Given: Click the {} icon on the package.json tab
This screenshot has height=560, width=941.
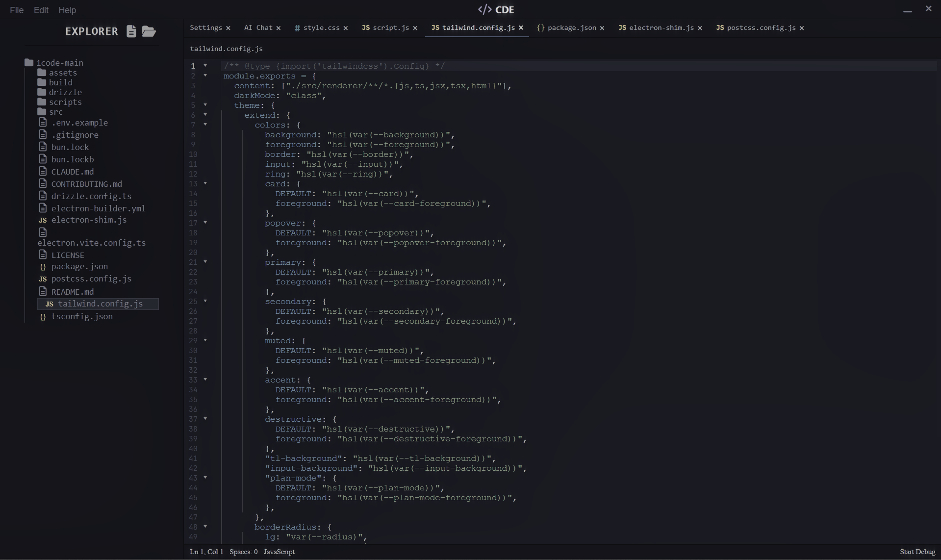Looking at the screenshot, I should 541,28.
